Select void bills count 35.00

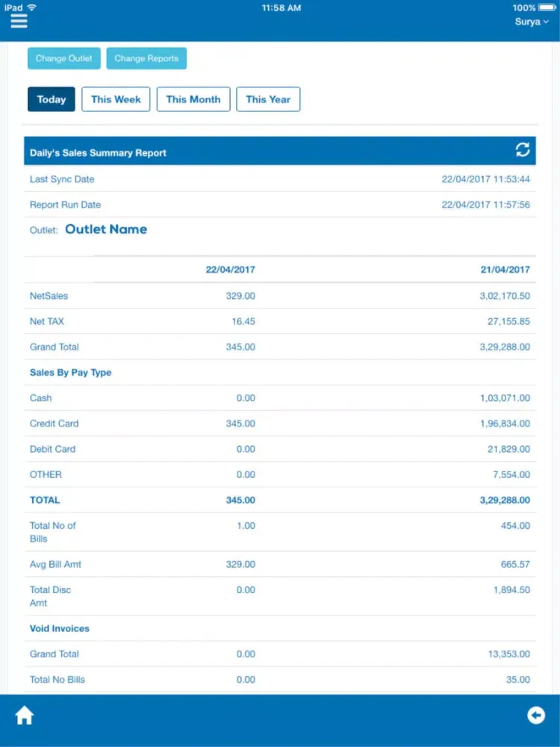pyautogui.click(x=517, y=680)
